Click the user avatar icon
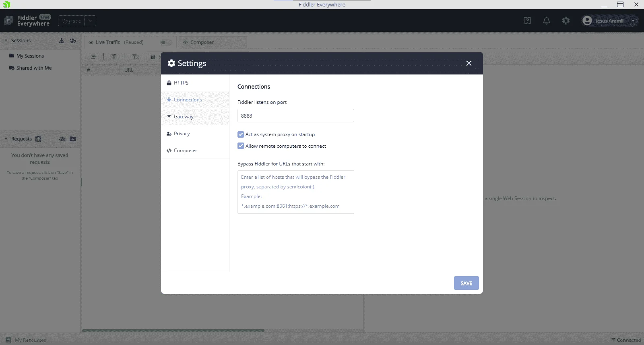 tap(587, 21)
